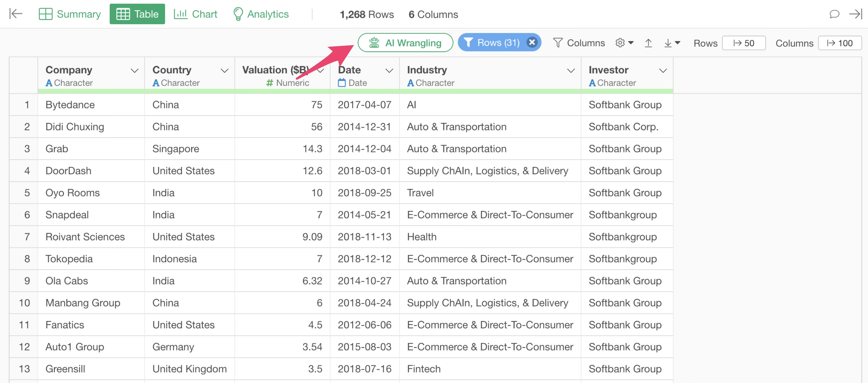Image resolution: width=868 pixels, height=383 pixels.
Task: Launch AI Wrangling
Action: 405,43
